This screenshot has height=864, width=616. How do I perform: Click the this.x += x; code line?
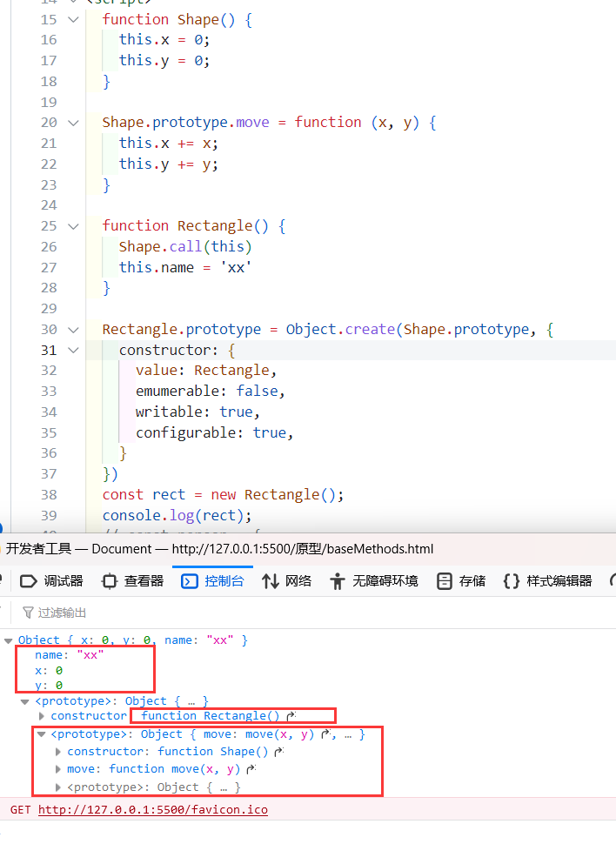pyautogui.click(x=169, y=144)
